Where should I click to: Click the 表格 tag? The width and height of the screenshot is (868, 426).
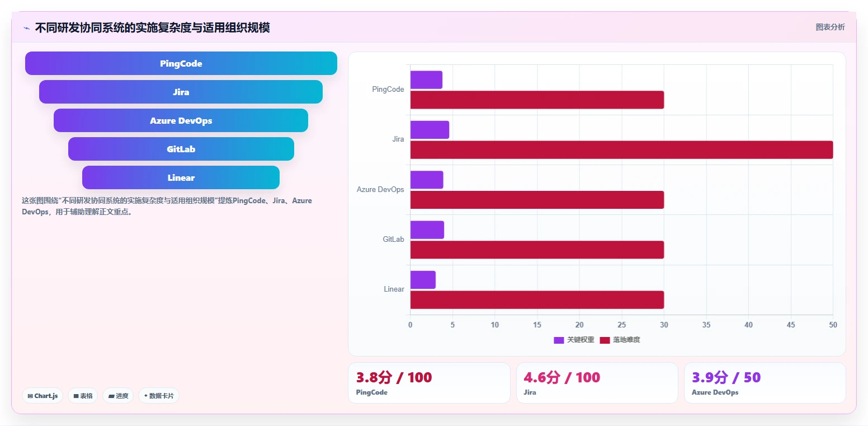click(83, 396)
